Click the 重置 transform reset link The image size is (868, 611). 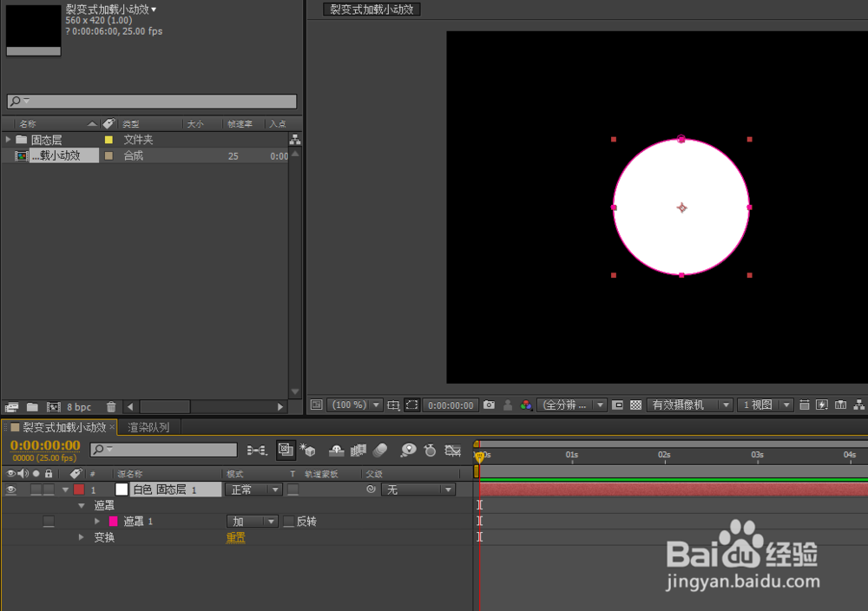235,537
